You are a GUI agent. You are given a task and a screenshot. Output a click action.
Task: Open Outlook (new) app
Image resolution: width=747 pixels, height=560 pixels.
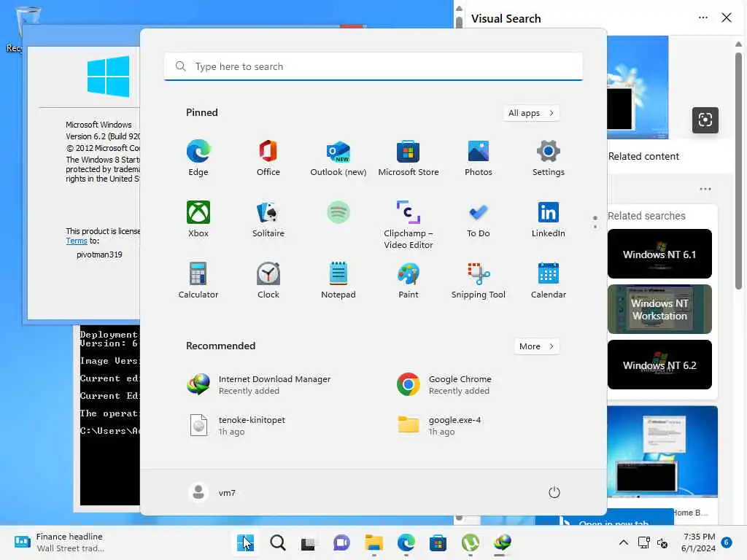[x=338, y=158]
